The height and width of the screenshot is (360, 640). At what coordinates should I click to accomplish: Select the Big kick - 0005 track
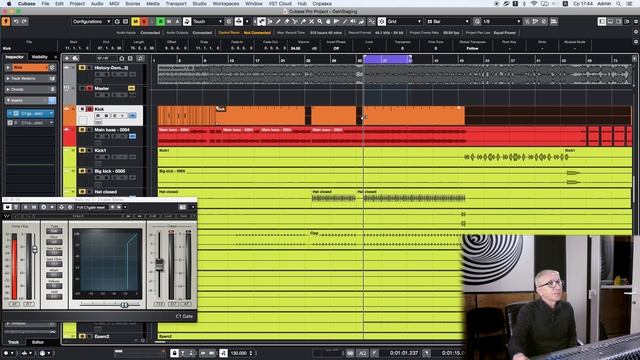click(x=110, y=171)
